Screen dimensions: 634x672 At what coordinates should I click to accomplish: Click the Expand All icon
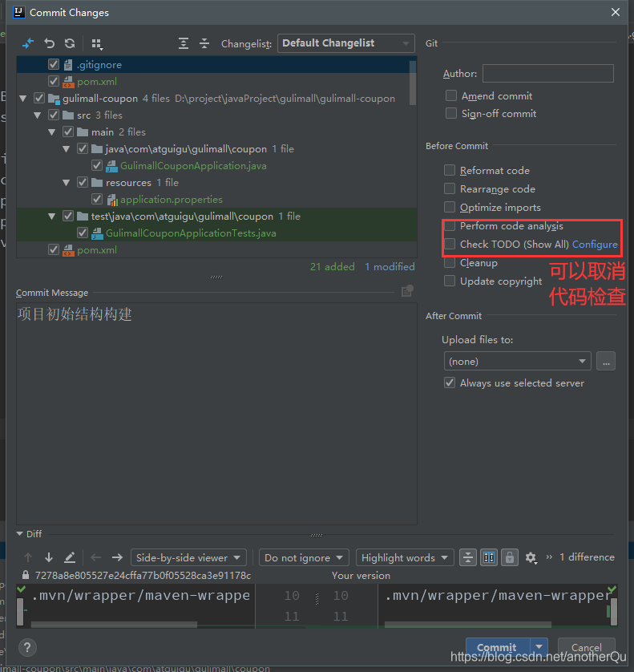tap(184, 43)
